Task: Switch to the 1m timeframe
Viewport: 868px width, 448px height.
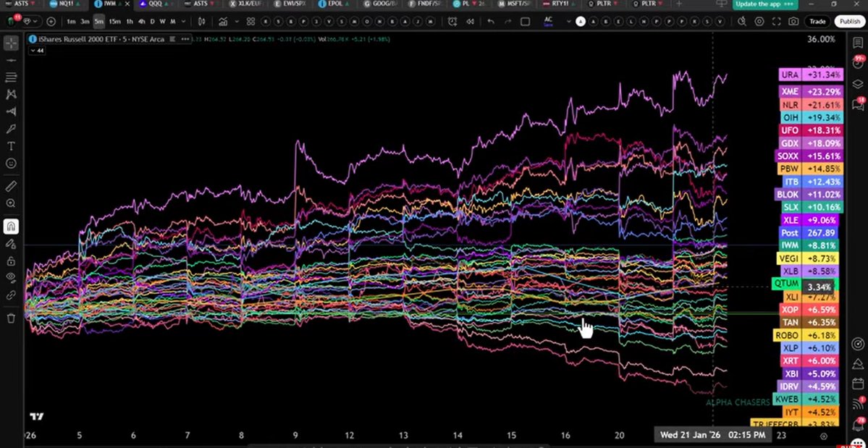Action: pos(71,22)
